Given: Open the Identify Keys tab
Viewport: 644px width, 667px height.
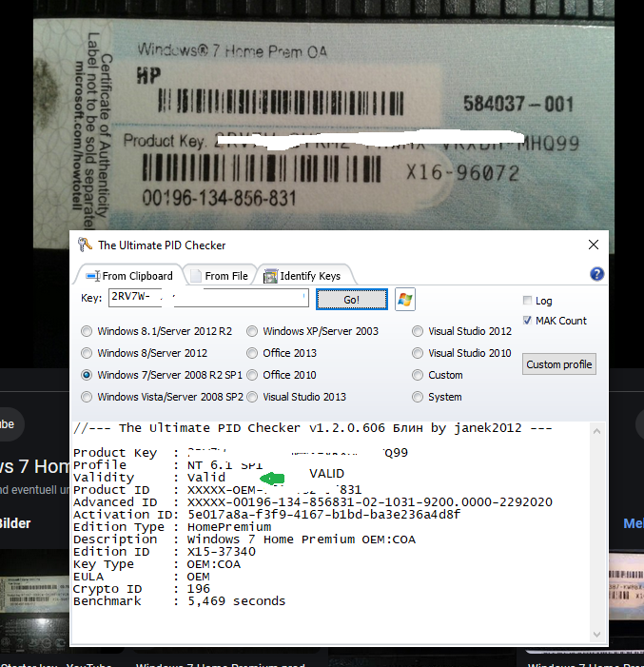Looking at the screenshot, I should (302, 276).
